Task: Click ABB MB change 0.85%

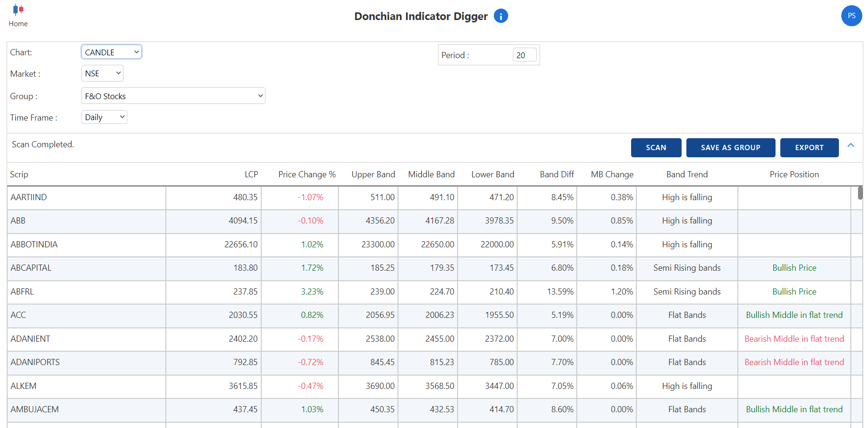Action: (x=622, y=221)
